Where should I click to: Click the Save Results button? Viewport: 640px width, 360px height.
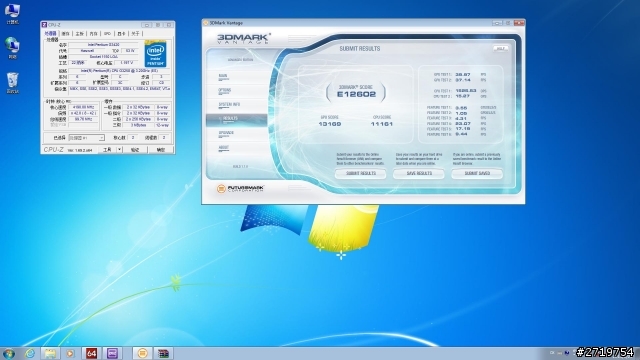point(419,173)
